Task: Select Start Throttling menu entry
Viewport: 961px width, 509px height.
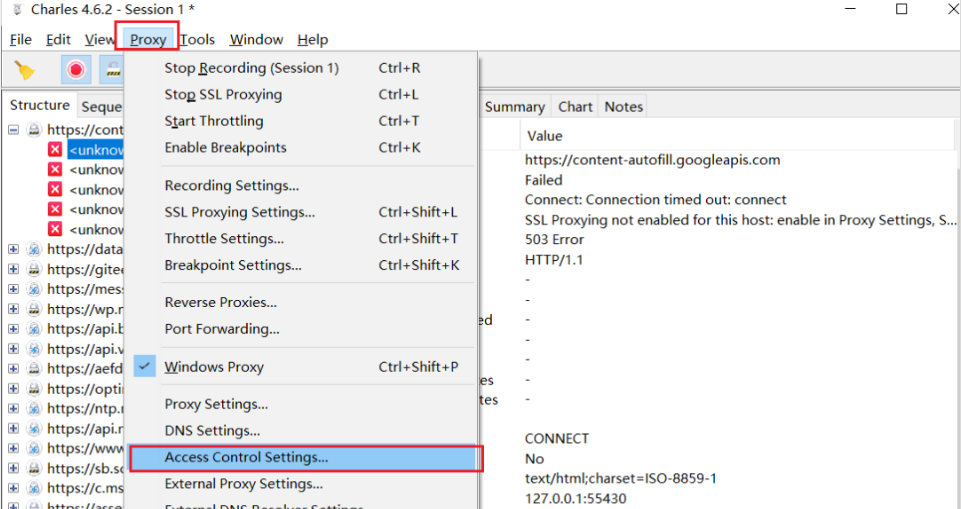Action: pyautogui.click(x=300, y=121)
